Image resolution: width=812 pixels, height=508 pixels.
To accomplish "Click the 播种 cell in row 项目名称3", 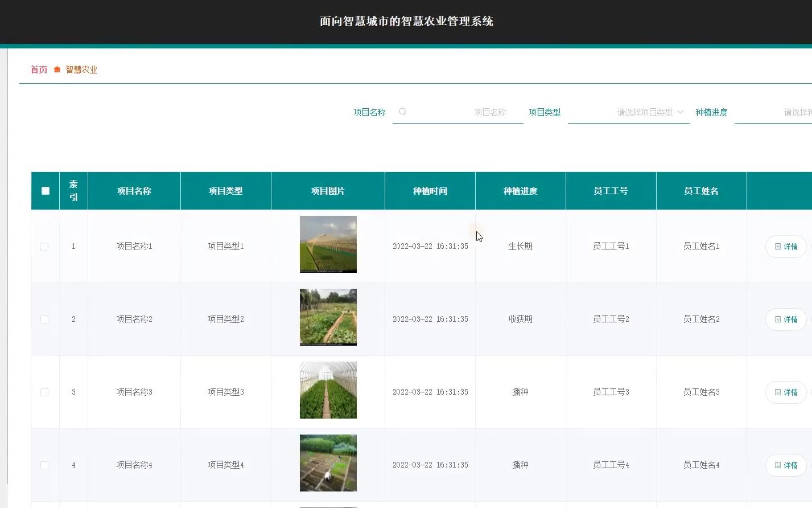I will click(x=521, y=392).
